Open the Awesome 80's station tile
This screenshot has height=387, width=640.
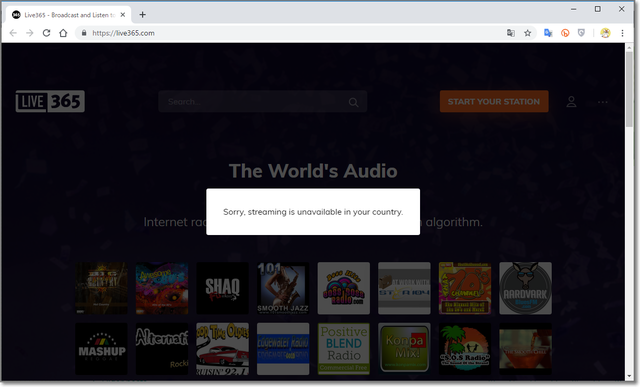tap(162, 288)
